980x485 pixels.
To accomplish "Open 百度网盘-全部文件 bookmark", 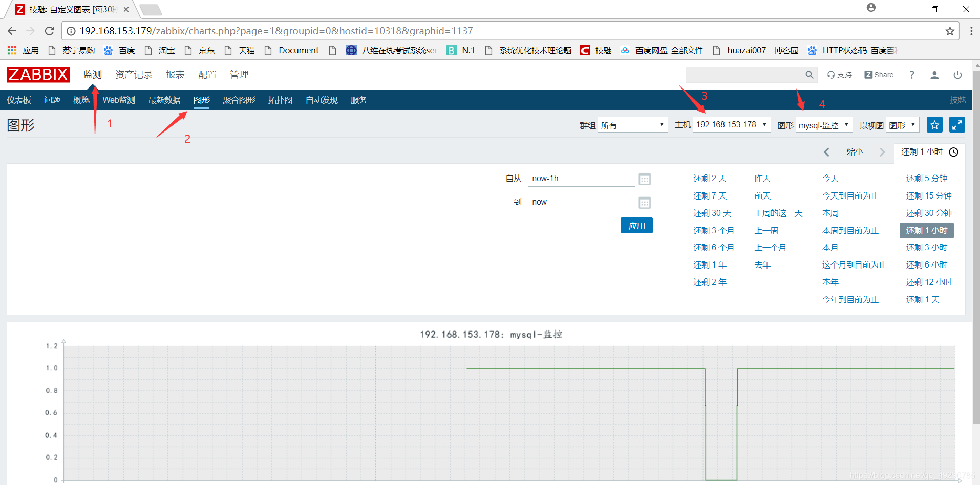I will [x=661, y=50].
